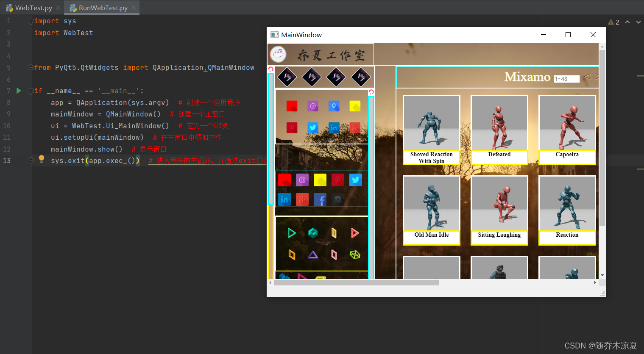The image size is (644, 354).
Task: Open the Facebook icon
Action: [x=320, y=199]
